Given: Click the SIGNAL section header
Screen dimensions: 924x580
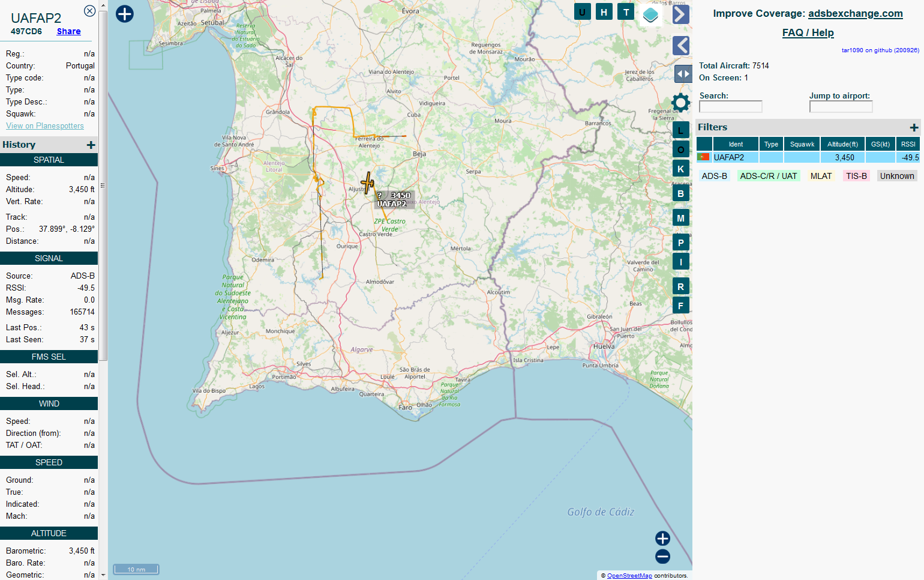Looking at the screenshot, I should tap(49, 258).
